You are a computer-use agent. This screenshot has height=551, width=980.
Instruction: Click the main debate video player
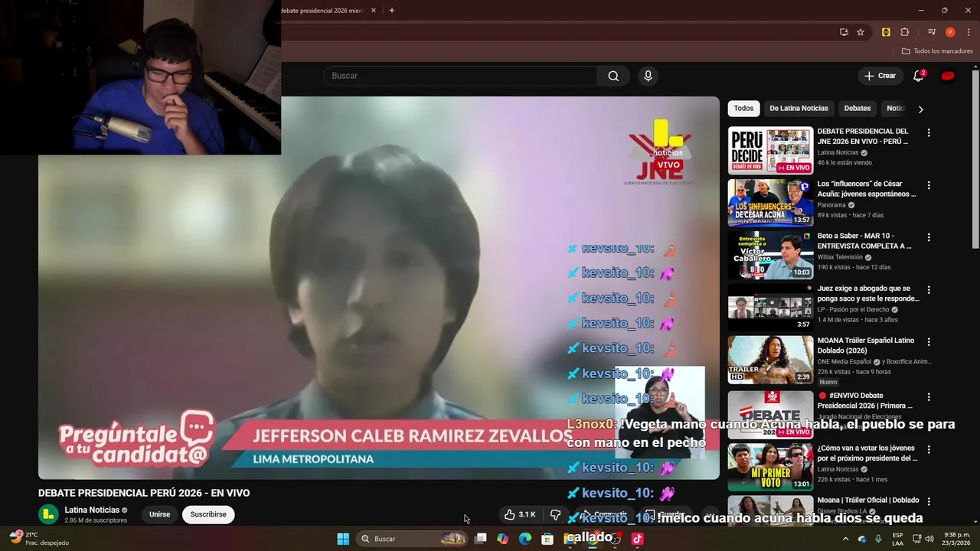[x=379, y=288]
